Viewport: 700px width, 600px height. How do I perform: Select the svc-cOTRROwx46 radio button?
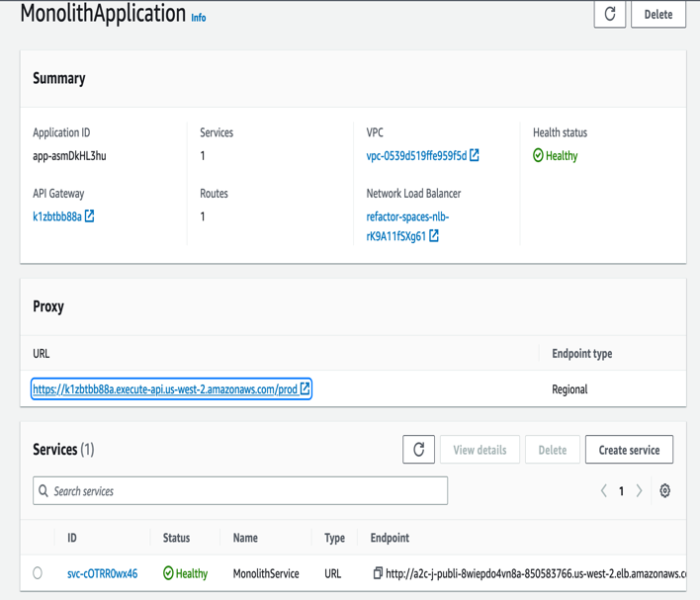coord(38,572)
